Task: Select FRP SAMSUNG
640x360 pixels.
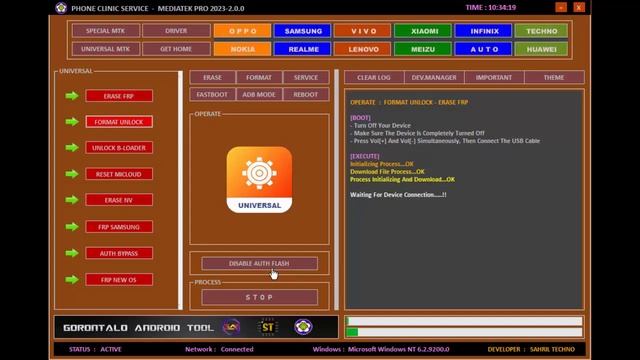Action: point(119,227)
